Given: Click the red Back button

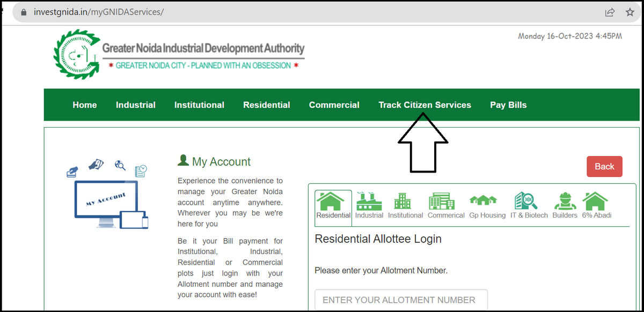Looking at the screenshot, I should 604,166.
